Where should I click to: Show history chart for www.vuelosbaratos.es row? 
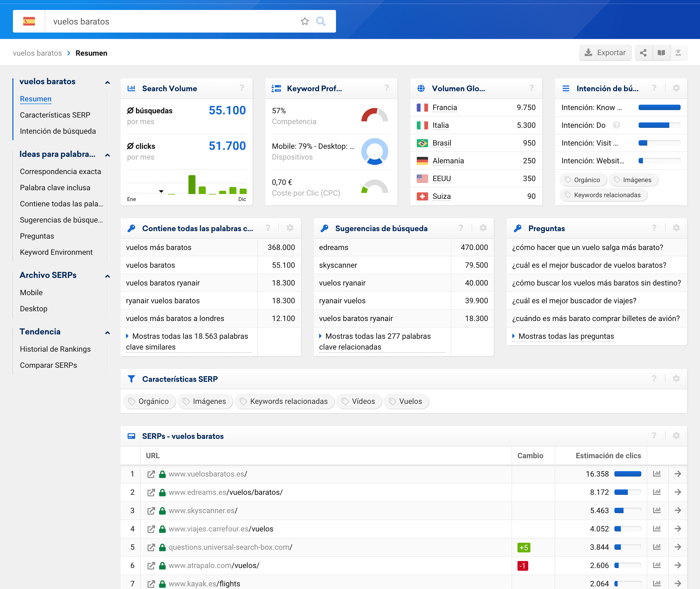coord(657,474)
